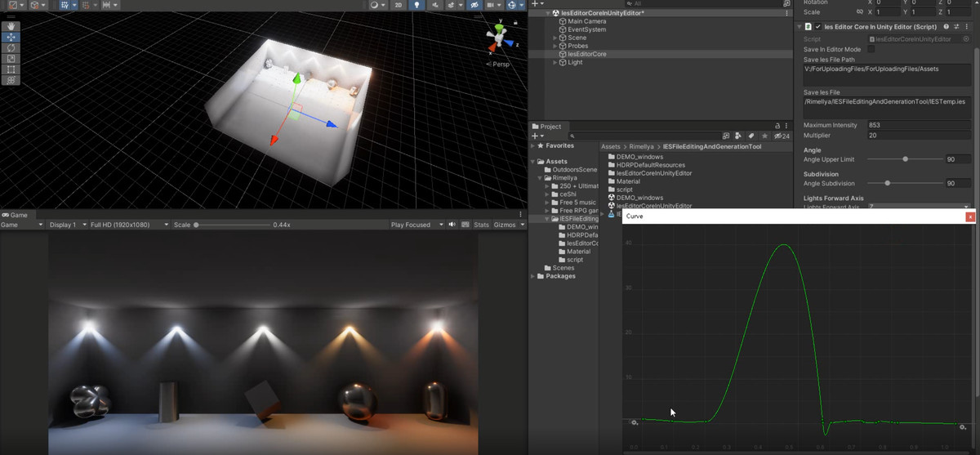The width and height of the screenshot is (980, 455).
Task: Expand Favorites in Project panel
Action: pos(532,145)
